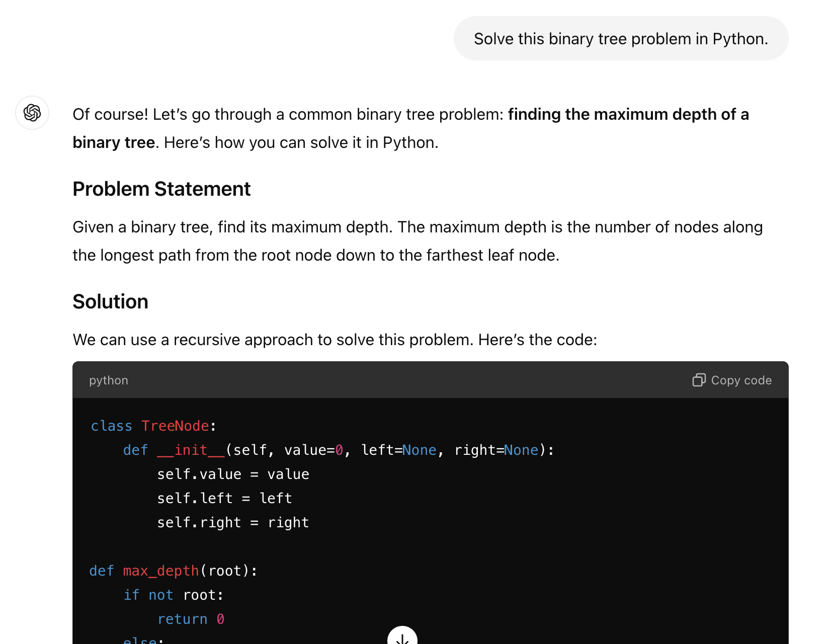Click the 'Problem Statement' heading
830x644 pixels.
point(161,189)
